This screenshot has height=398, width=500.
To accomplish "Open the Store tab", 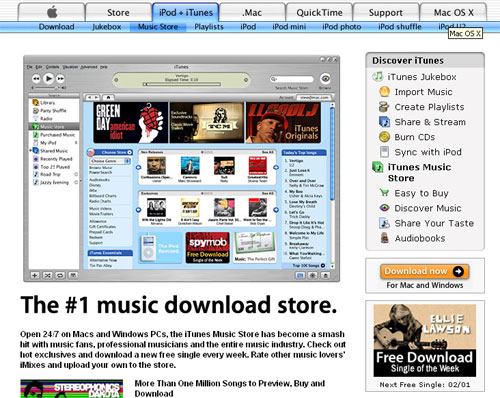I will coord(118,13).
